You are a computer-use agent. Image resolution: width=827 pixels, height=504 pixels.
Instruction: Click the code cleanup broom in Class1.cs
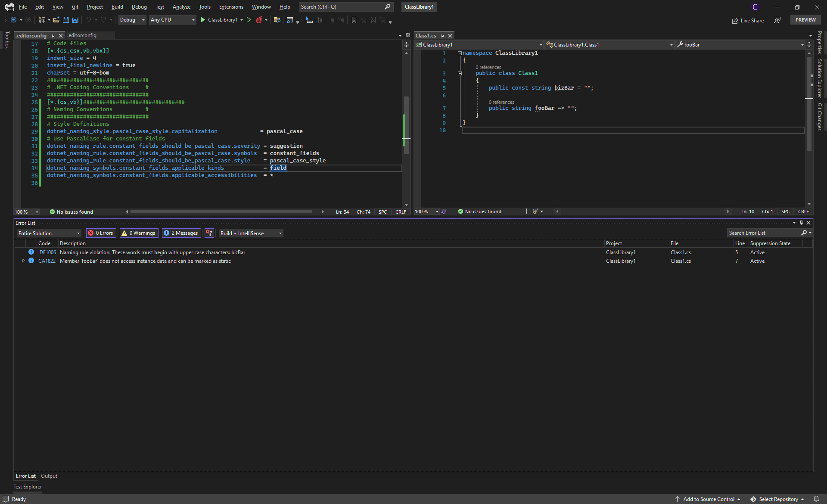click(535, 211)
